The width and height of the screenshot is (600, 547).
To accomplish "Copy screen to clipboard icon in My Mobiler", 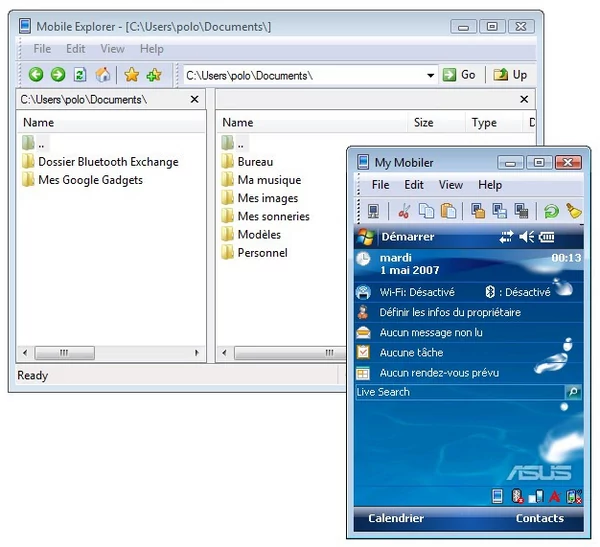I will [x=478, y=211].
